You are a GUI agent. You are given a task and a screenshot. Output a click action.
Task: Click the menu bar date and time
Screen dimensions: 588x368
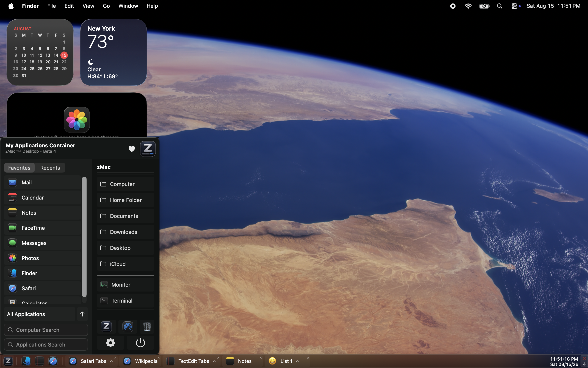click(x=553, y=6)
